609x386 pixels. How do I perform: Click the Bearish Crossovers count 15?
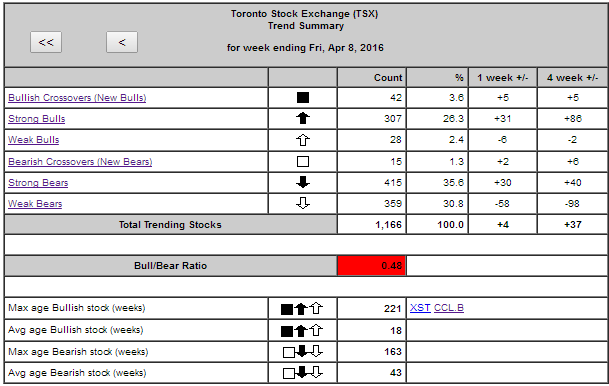point(396,161)
